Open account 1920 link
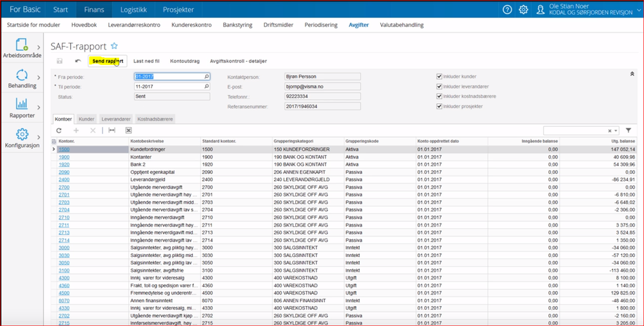644x326 pixels. [x=64, y=164]
